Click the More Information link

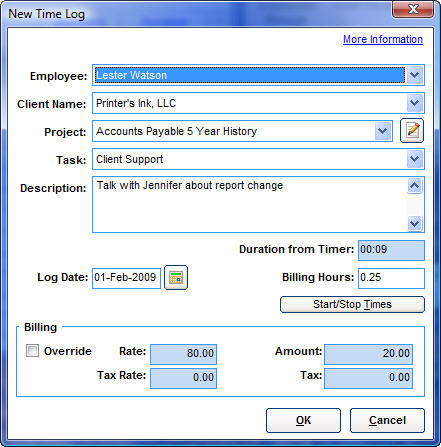click(383, 39)
